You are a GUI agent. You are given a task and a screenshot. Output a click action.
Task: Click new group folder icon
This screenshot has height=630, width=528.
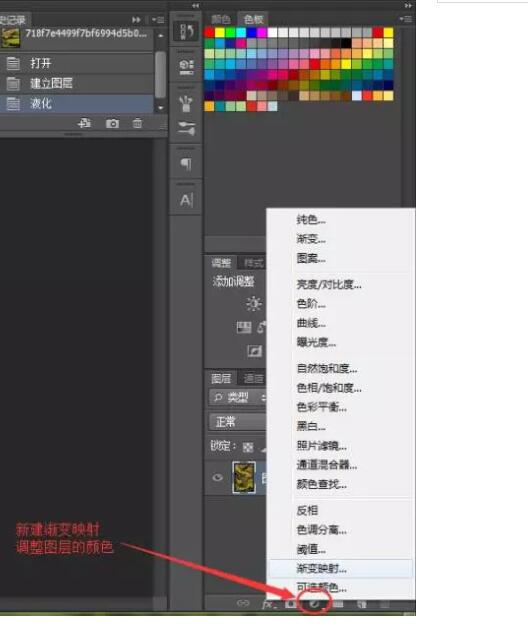coord(338,604)
